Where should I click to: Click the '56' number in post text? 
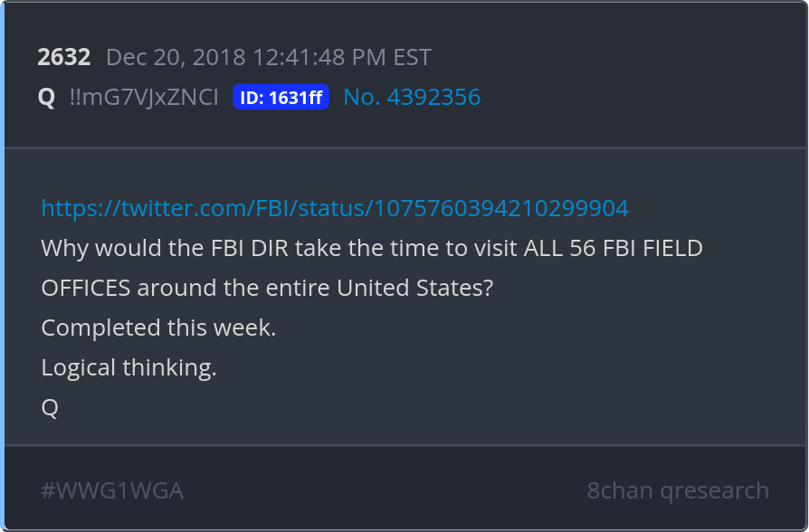582,248
